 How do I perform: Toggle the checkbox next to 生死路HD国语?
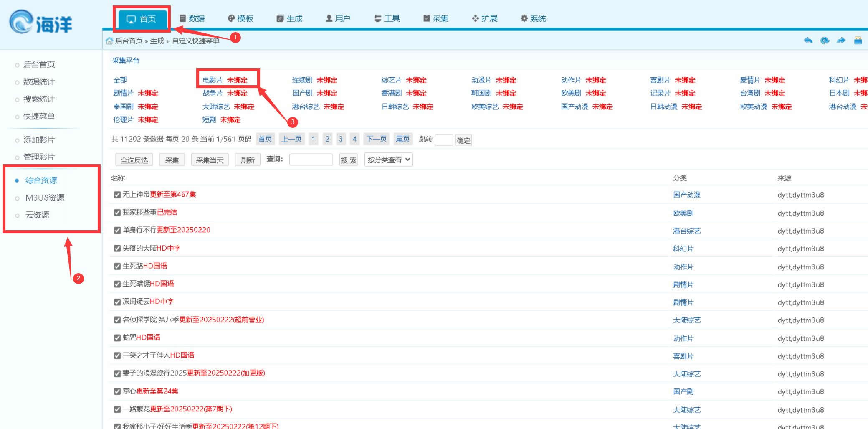click(x=117, y=266)
